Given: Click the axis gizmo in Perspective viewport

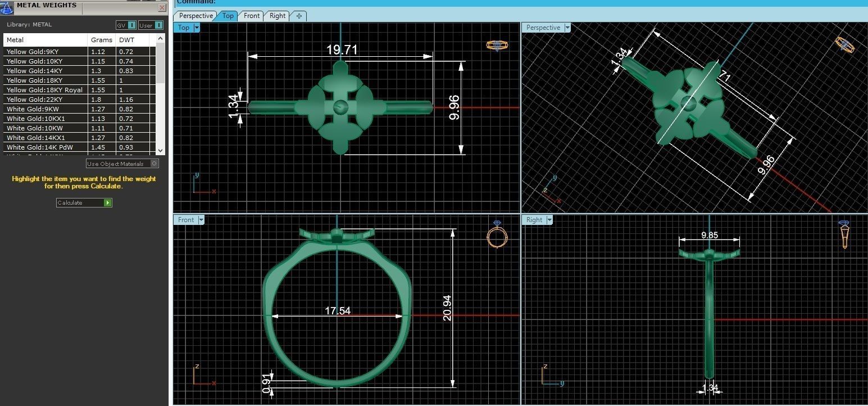Looking at the screenshot, I should point(551,188).
